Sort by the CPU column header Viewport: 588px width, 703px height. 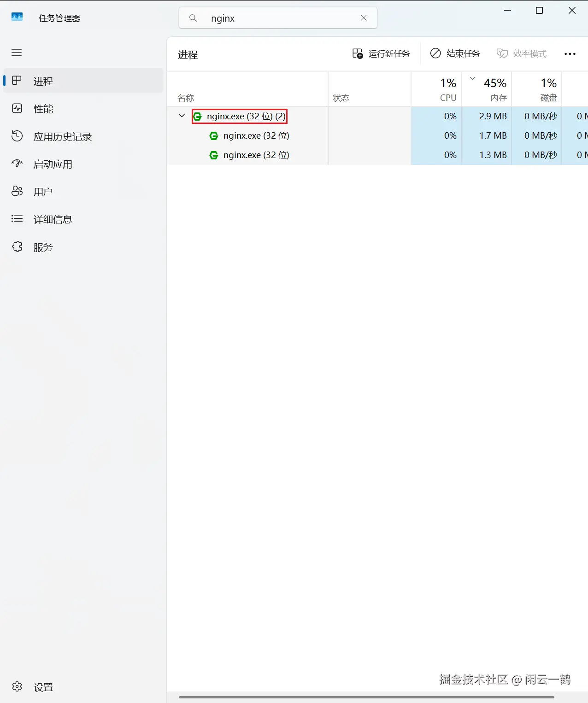pos(436,89)
